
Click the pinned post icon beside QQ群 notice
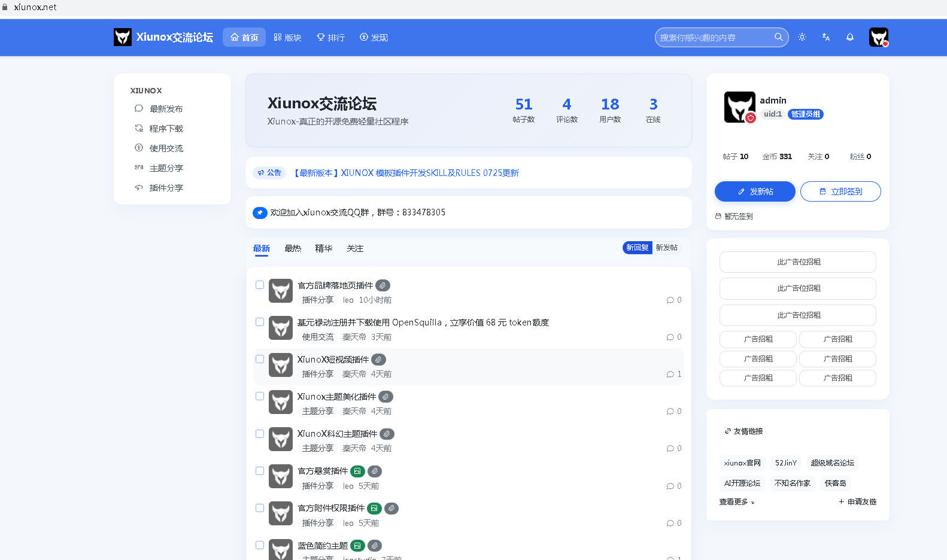pyautogui.click(x=260, y=212)
